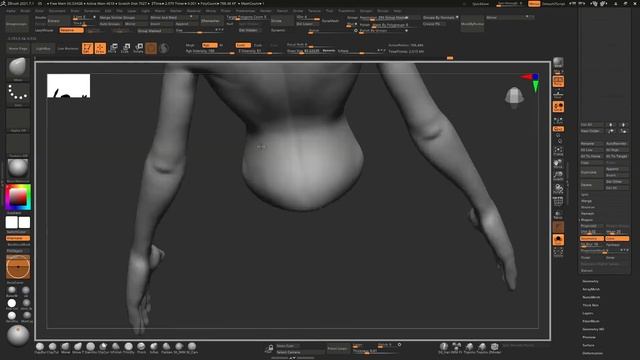This screenshot has width=640, height=360.
Task: Click the Duplicate subtool button
Action: 591,172
